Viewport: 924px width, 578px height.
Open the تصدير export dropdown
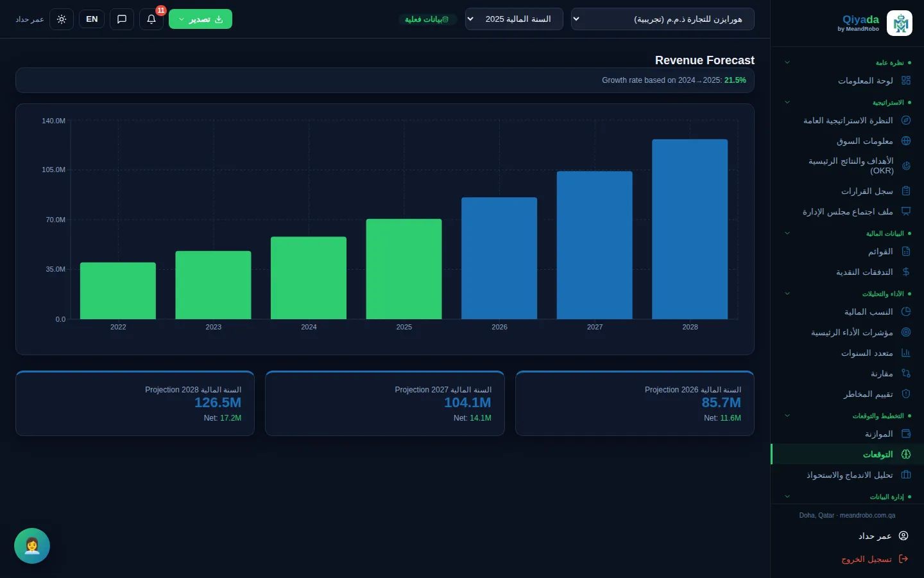[x=200, y=19]
